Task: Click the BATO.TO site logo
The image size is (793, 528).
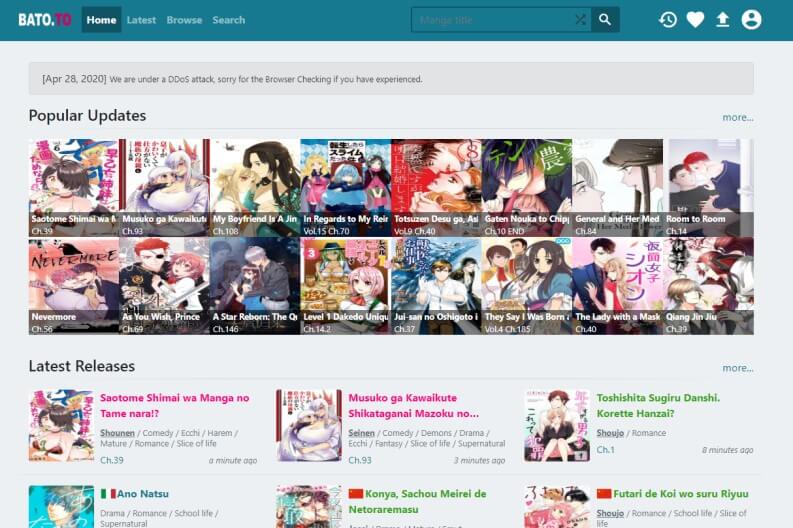Action: 45,20
